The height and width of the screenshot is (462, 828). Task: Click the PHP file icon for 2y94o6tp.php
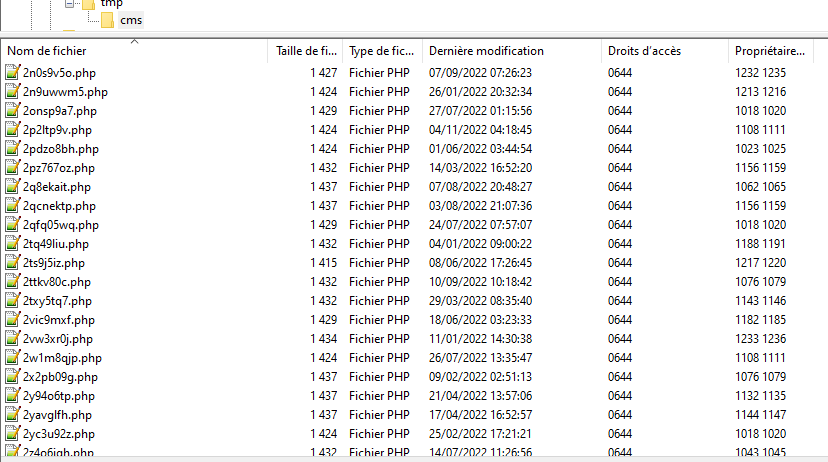(13, 395)
